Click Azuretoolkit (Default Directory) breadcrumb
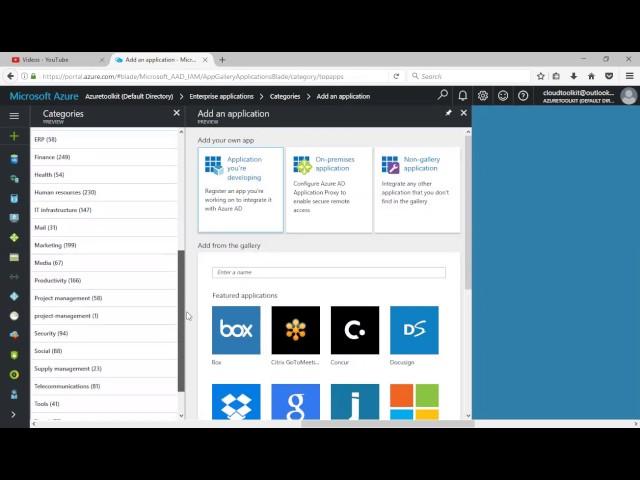The image size is (640, 480). tap(129, 96)
